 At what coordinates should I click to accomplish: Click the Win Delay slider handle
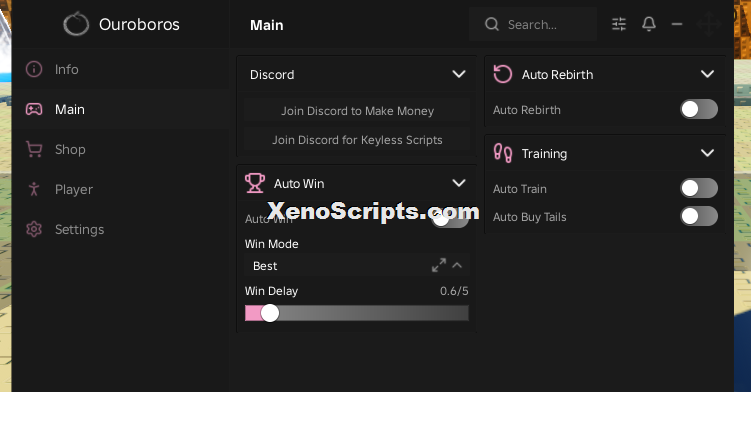tap(270, 313)
